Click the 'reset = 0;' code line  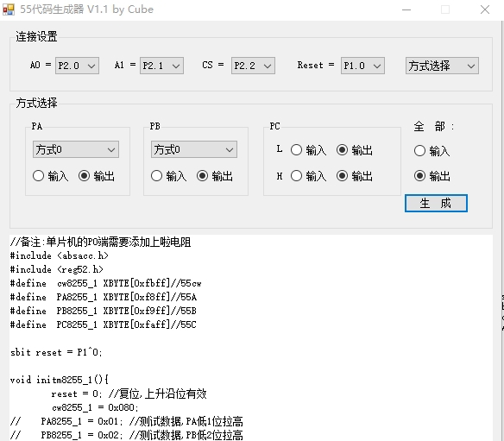[x=129, y=394]
